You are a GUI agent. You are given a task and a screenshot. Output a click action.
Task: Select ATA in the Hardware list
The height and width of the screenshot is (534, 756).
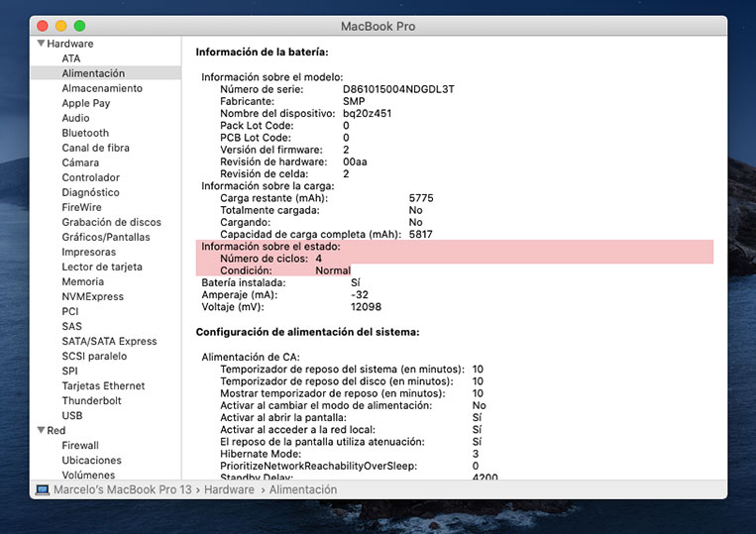(71, 58)
